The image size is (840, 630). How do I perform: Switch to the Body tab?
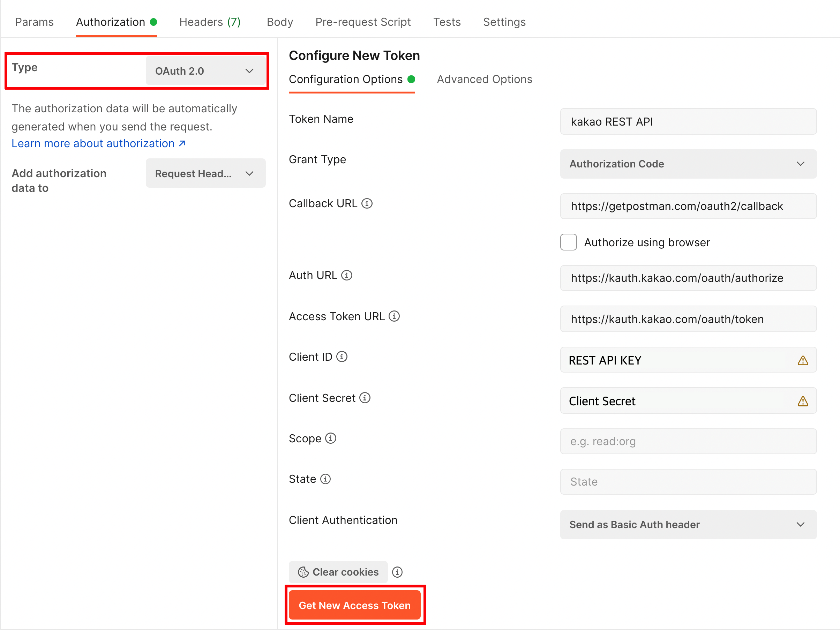pyautogui.click(x=280, y=22)
